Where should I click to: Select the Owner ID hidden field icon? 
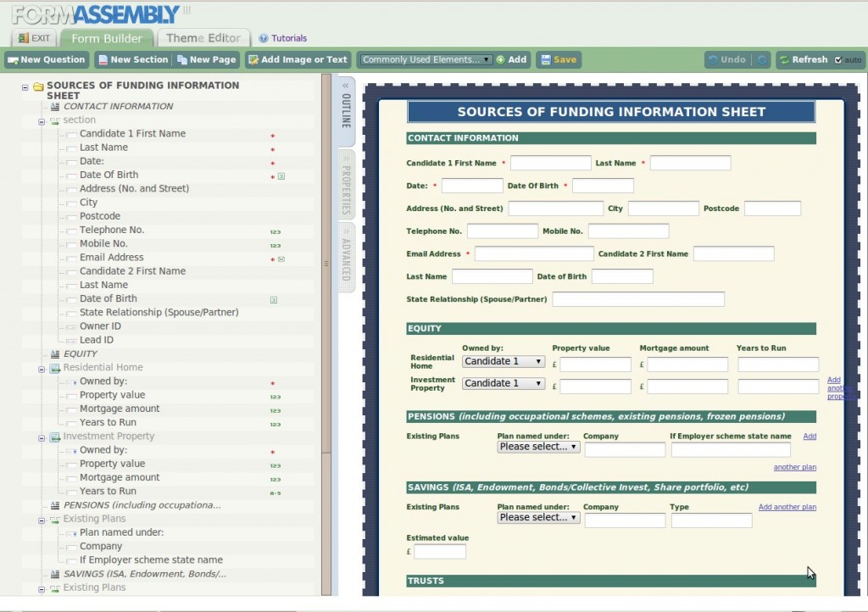71,327
